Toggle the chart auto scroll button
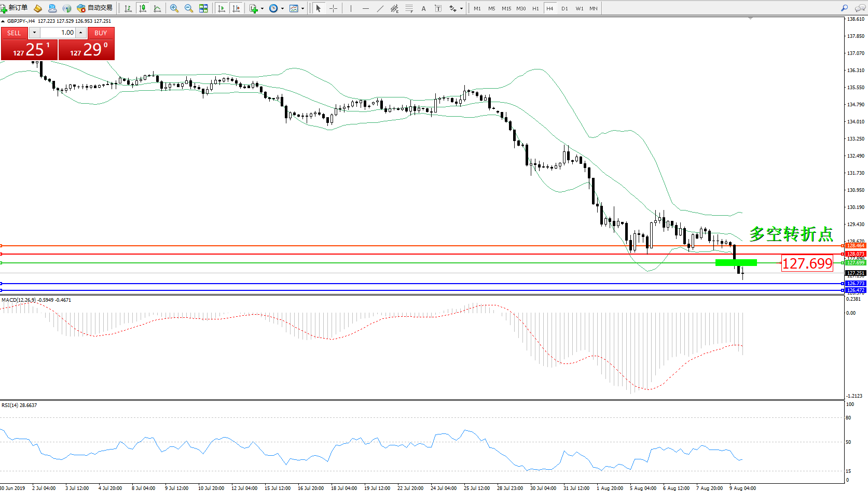868x491 pixels. coord(222,8)
